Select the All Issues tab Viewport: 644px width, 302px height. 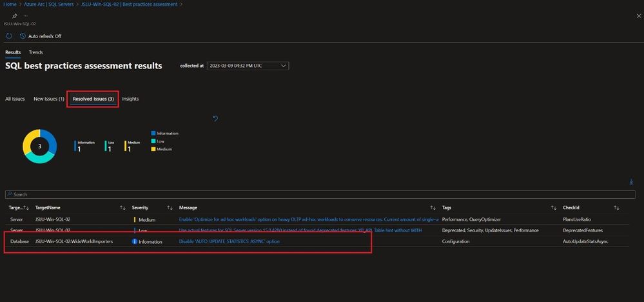pyautogui.click(x=15, y=99)
